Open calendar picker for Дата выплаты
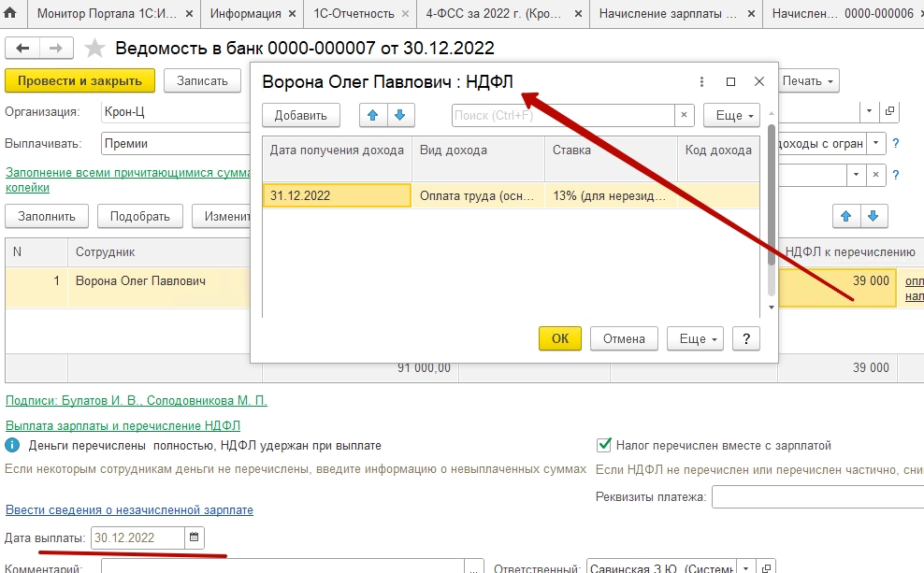This screenshot has height=573, width=924. [x=195, y=537]
